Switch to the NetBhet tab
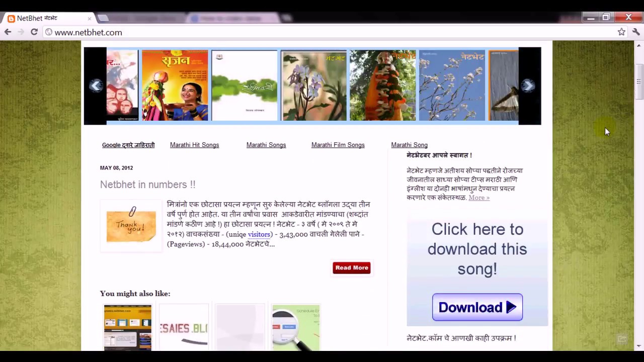This screenshot has width=644, height=362. [48, 18]
